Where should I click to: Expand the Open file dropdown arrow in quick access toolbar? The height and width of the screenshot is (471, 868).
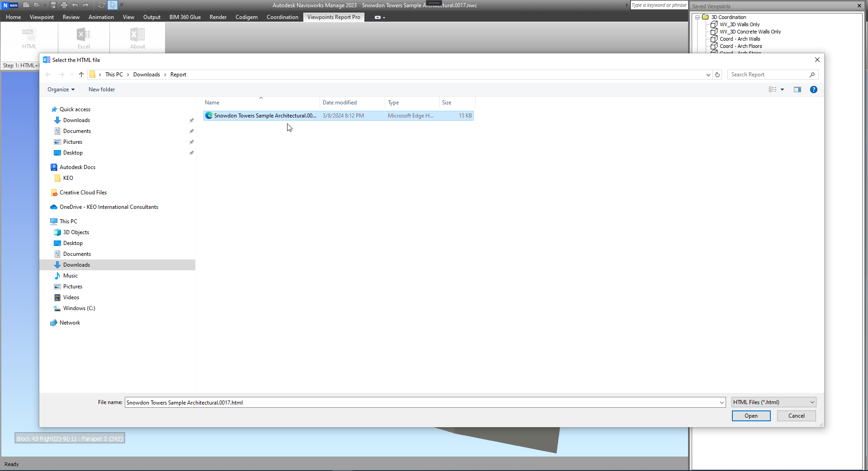(45, 5)
